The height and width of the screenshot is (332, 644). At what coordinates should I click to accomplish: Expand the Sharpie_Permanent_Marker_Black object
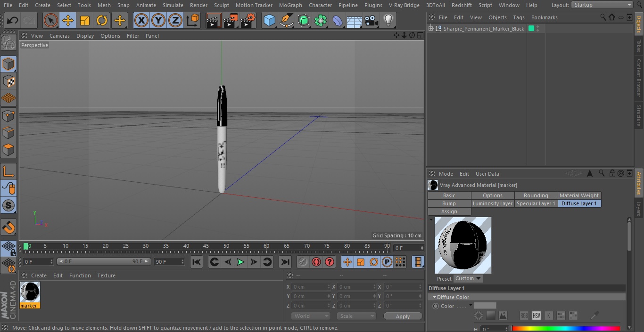[x=430, y=29]
